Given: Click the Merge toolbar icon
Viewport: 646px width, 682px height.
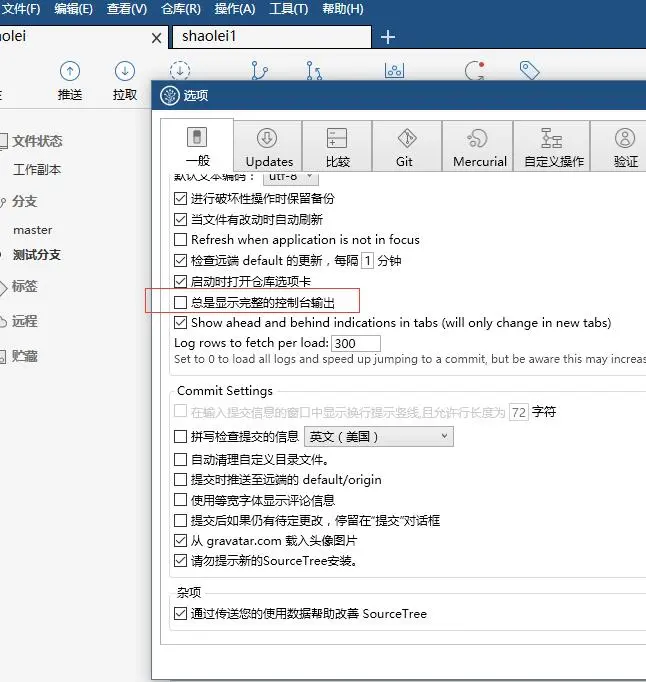Looking at the screenshot, I should pyautogui.click(x=314, y=70).
